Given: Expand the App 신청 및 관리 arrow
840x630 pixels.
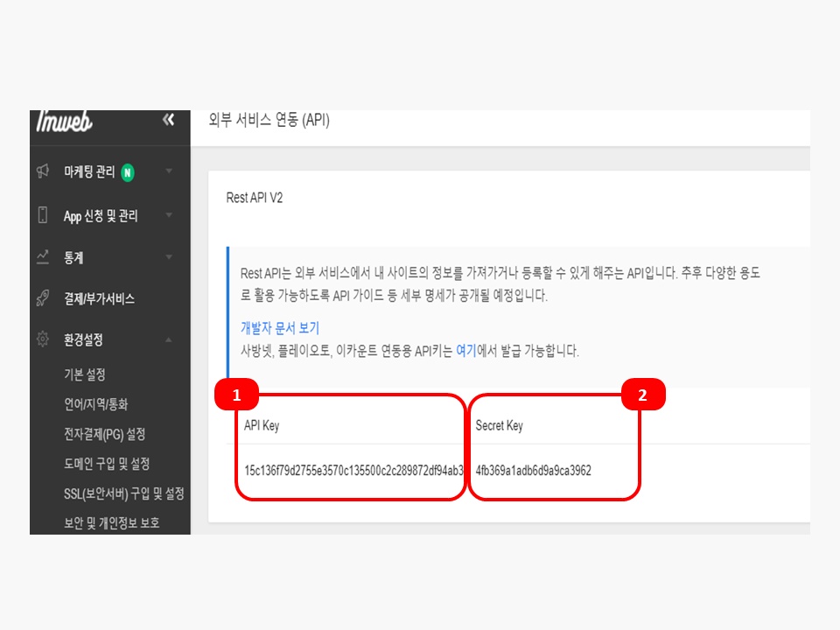Looking at the screenshot, I should click(169, 215).
